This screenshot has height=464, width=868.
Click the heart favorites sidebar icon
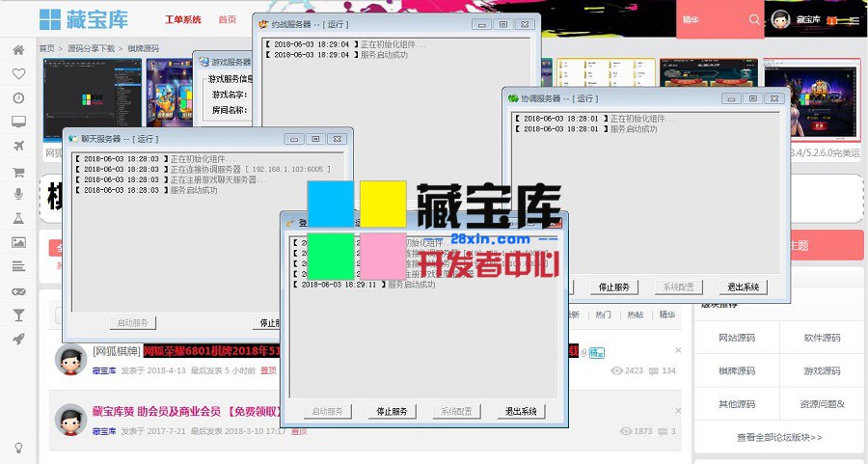point(17,74)
